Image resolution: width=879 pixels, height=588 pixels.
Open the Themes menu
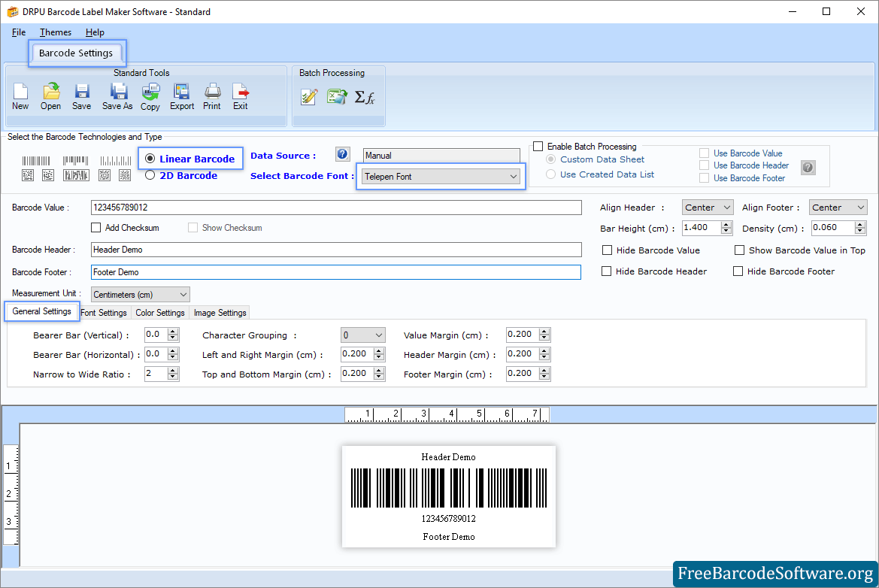click(x=56, y=32)
